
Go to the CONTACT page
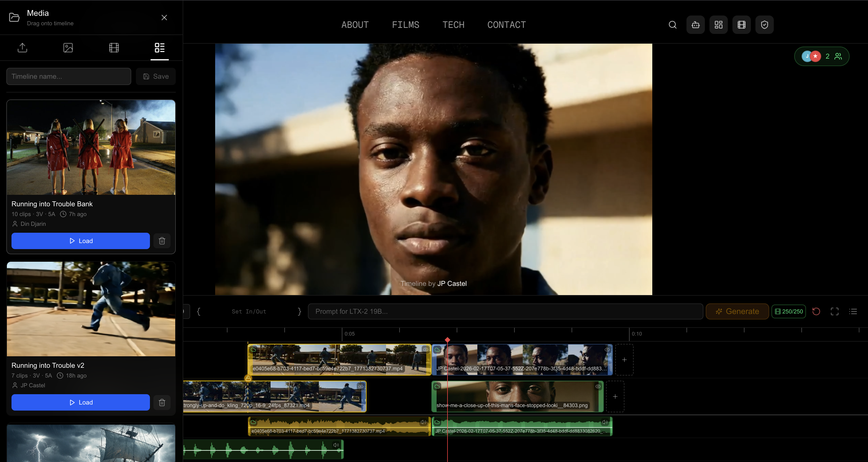[506, 25]
